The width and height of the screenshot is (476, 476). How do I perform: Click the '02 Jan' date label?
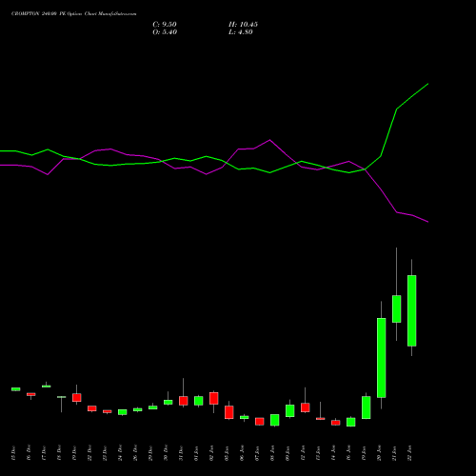[211, 453]
